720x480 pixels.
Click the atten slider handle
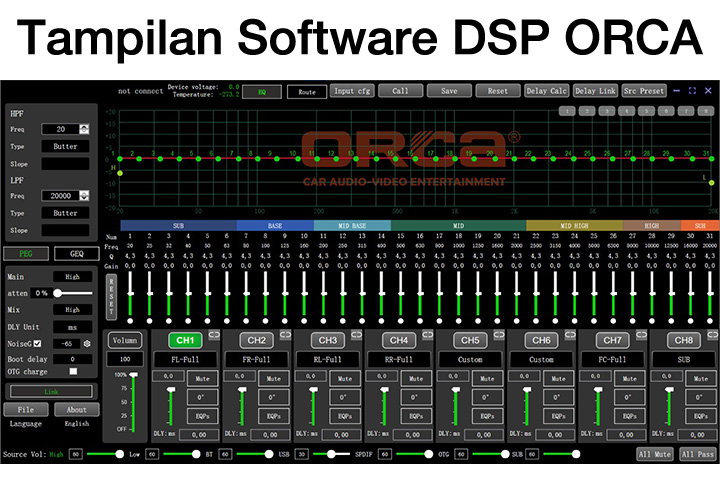(57, 293)
